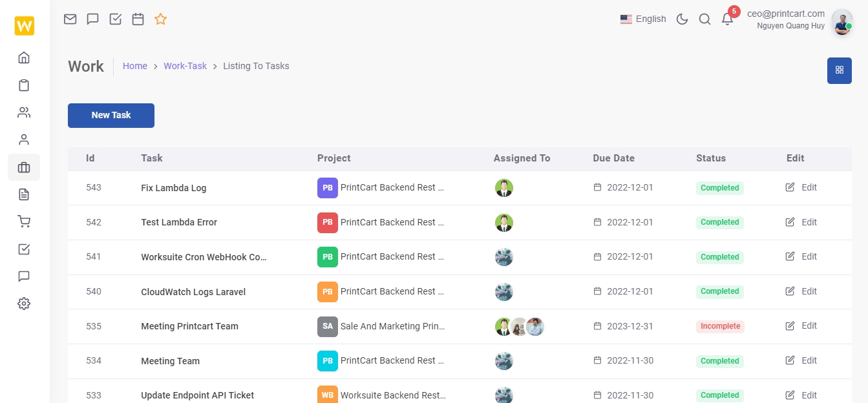Click purple PB project badge on row 543

pos(328,188)
